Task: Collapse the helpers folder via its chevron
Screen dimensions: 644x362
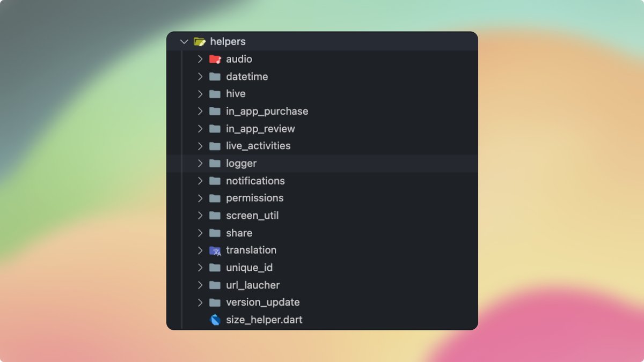Action: tap(184, 41)
